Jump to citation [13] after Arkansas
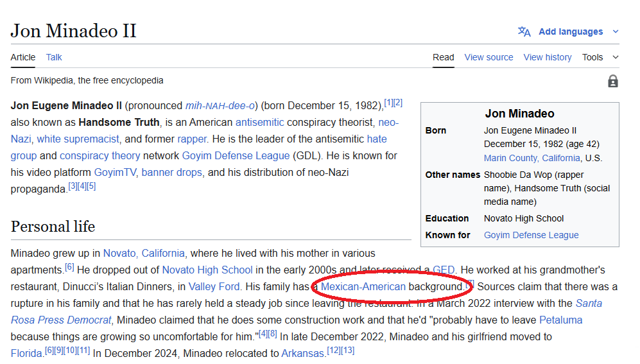The height and width of the screenshot is (364, 640). tap(348, 351)
